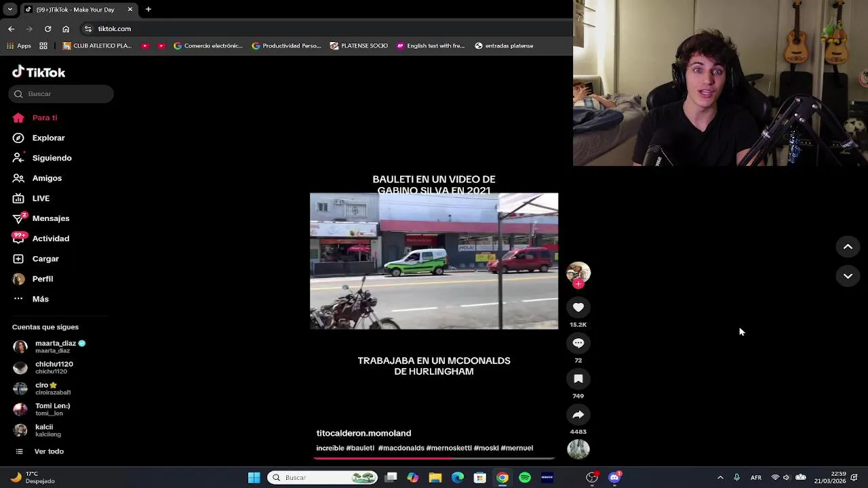
Task: Focus the TikTok Buscar search field
Action: (61, 94)
